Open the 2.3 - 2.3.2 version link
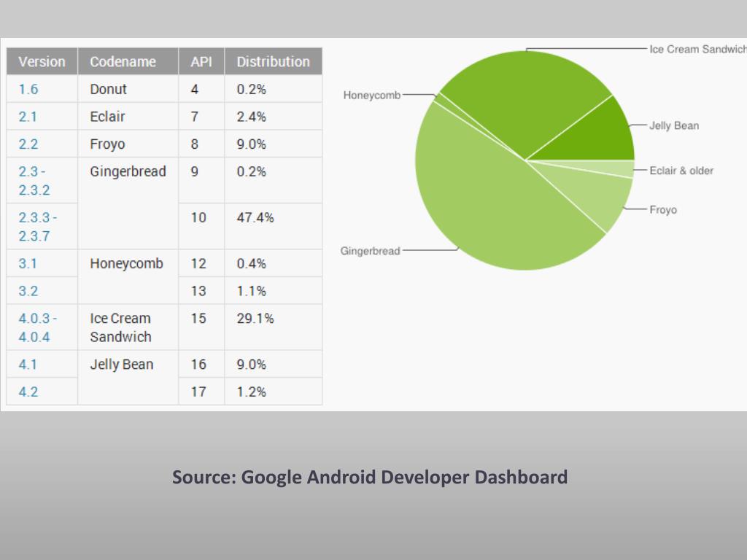This screenshot has height=560, width=747. (34, 181)
